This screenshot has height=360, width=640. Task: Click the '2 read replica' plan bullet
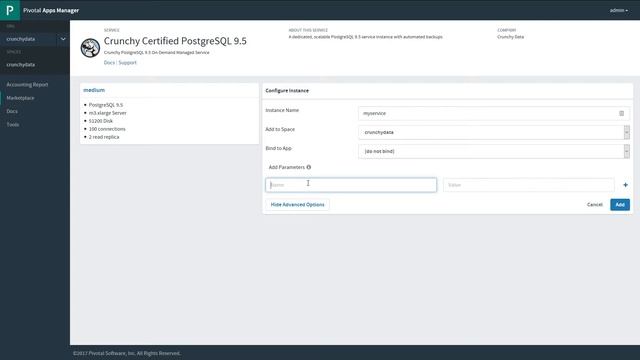tap(104, 137)
